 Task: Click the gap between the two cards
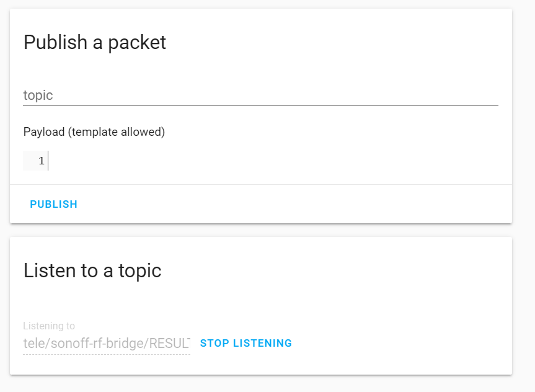pyautogui.click(x=260, y=230)
